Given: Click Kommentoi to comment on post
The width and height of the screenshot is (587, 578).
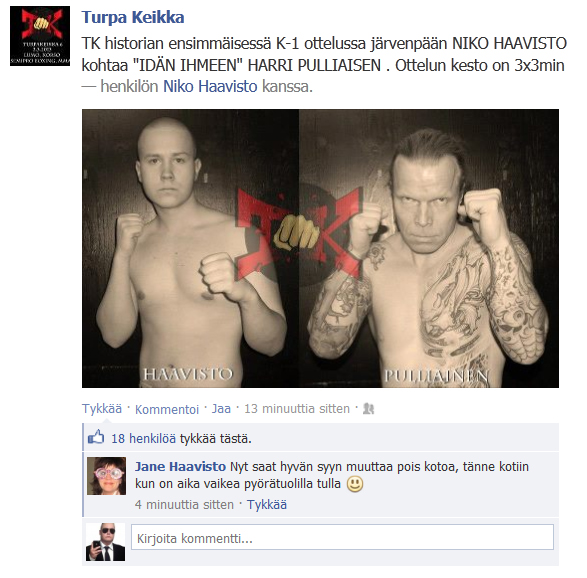Looking at the screenshot, I should click(167, 409).
